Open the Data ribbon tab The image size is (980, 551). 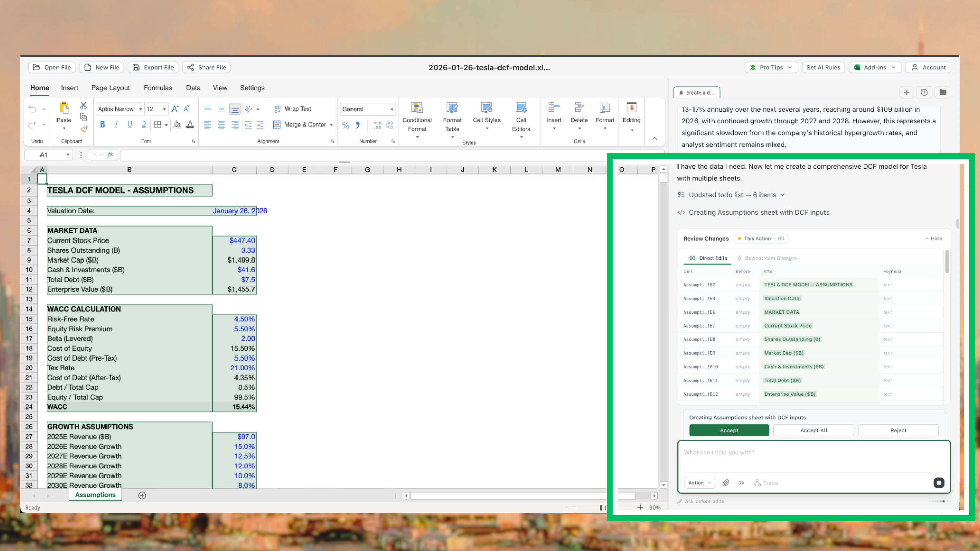pyautogui.click(x=193, y=88)
